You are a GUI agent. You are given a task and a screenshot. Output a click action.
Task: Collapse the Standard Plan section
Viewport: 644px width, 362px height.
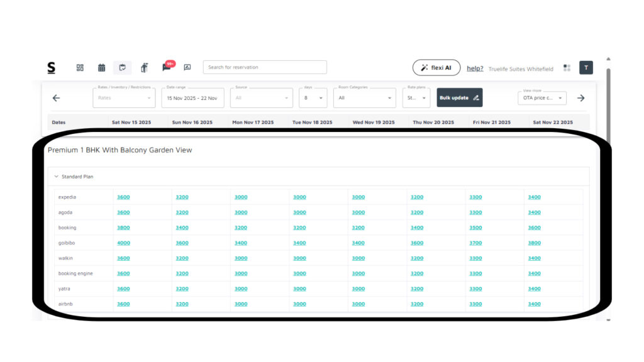point(56,177)
